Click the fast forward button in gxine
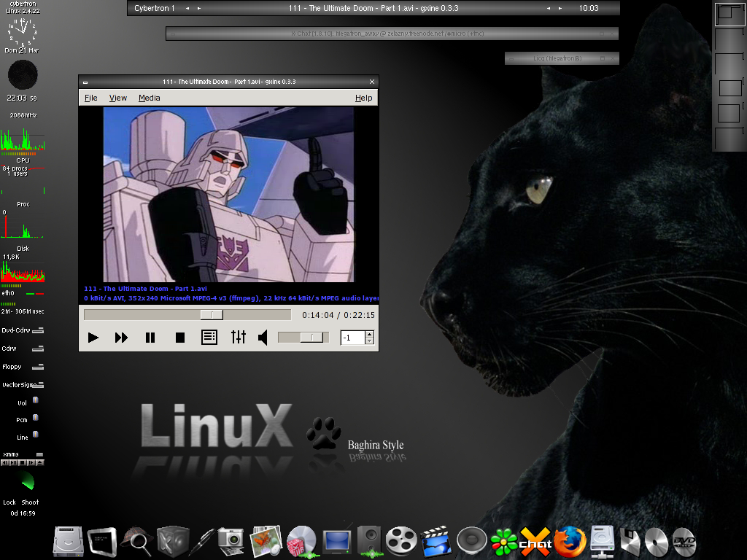747x560 pixels. click(x=122, y=338)
